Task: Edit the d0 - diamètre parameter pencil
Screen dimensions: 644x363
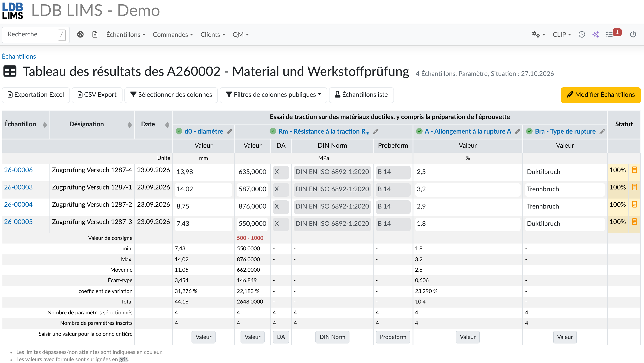Action: coord(229,132)
